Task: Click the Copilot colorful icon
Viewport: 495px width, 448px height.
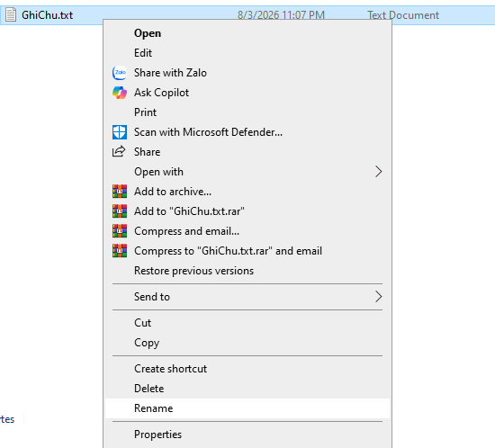Action: [120, 93]
